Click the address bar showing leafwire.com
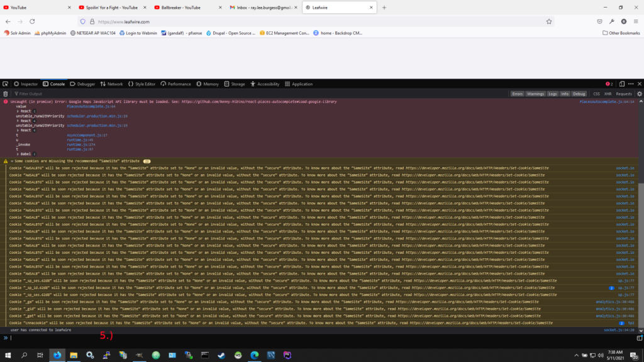 point(316,21)
